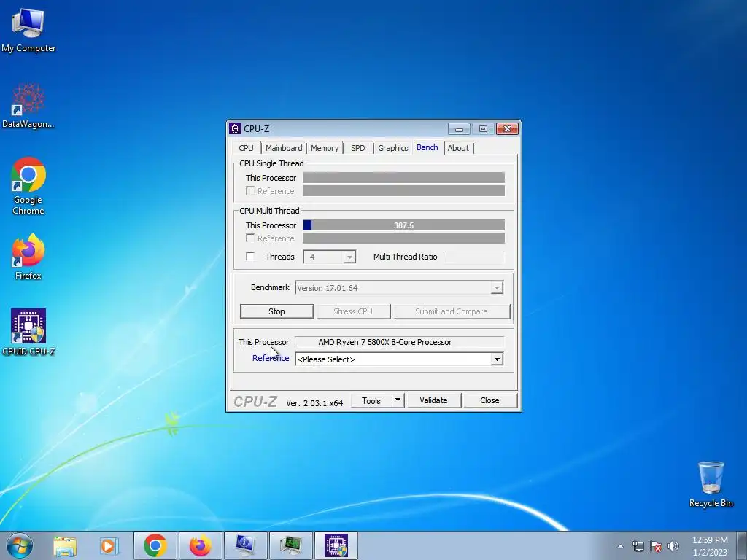Click the Multi Thread Ratio field
Image resolution: width=747 pixels, height=560 pixels.
coord(473,257)
